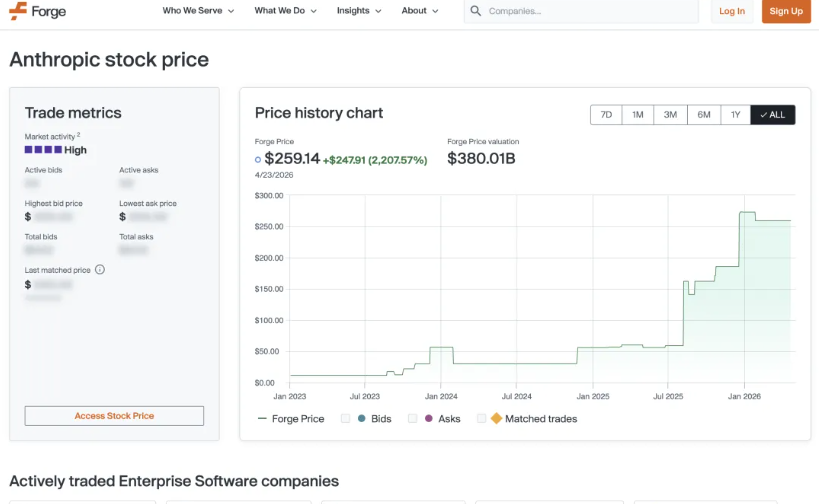Image resolution: width=819 pixels, height=504 pixels.
Task: Click the Highest bid price label
Action: point(53,203)
